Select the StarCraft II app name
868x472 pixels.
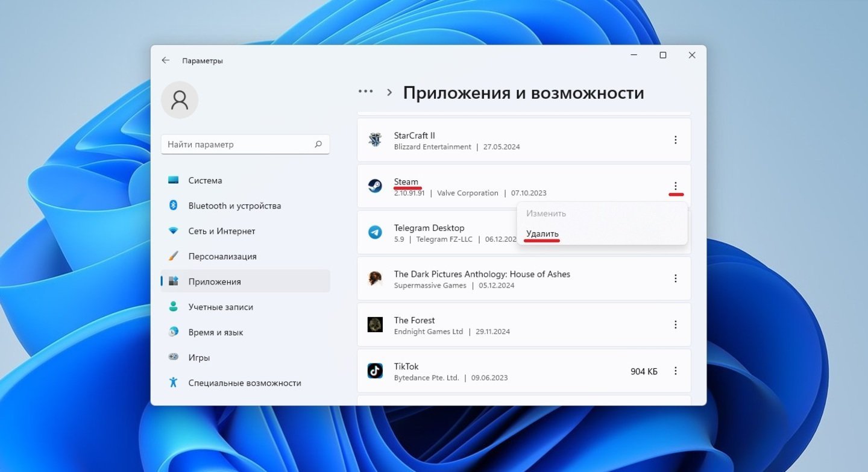coord(414,136)
